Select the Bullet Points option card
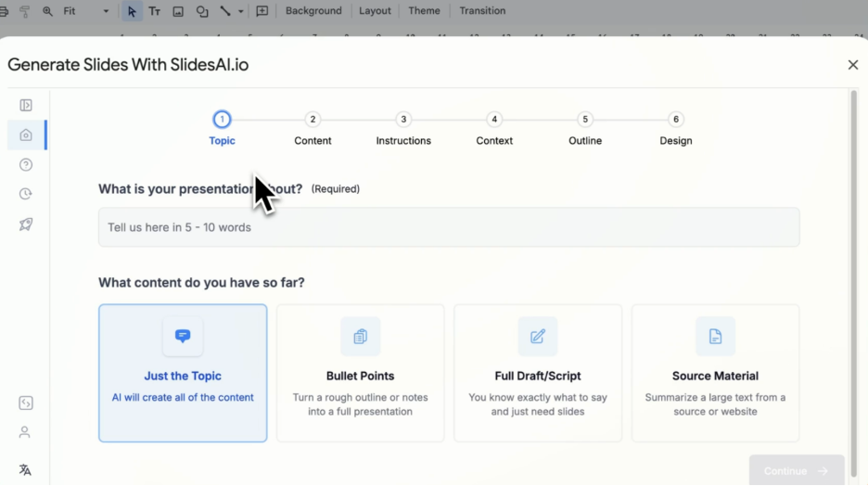The height and width of the screenshot is (486, 868). click(361, 373)
